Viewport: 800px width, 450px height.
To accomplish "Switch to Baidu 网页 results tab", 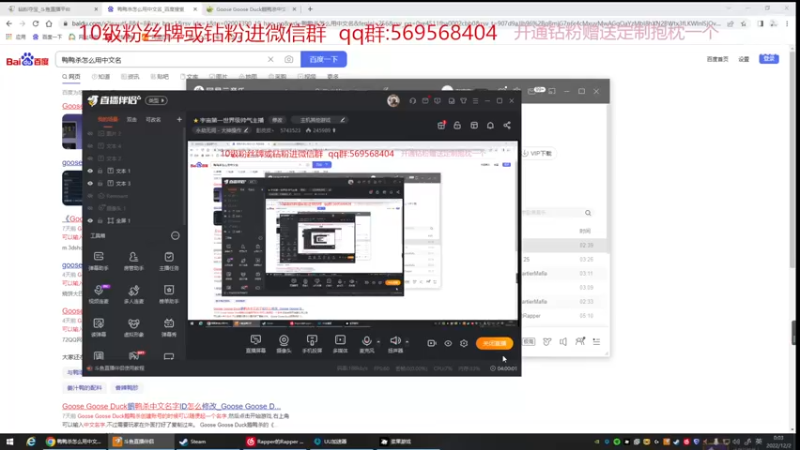I will (x=71, y=77).
